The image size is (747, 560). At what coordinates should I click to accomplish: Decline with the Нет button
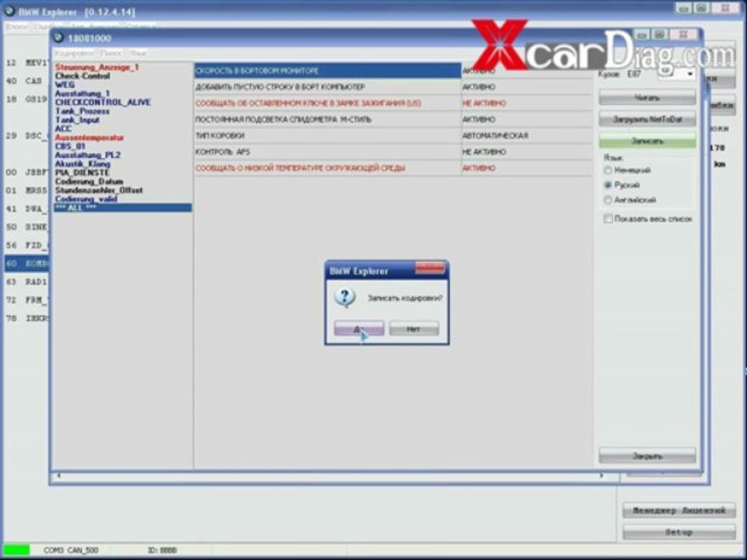pos(413,328)
